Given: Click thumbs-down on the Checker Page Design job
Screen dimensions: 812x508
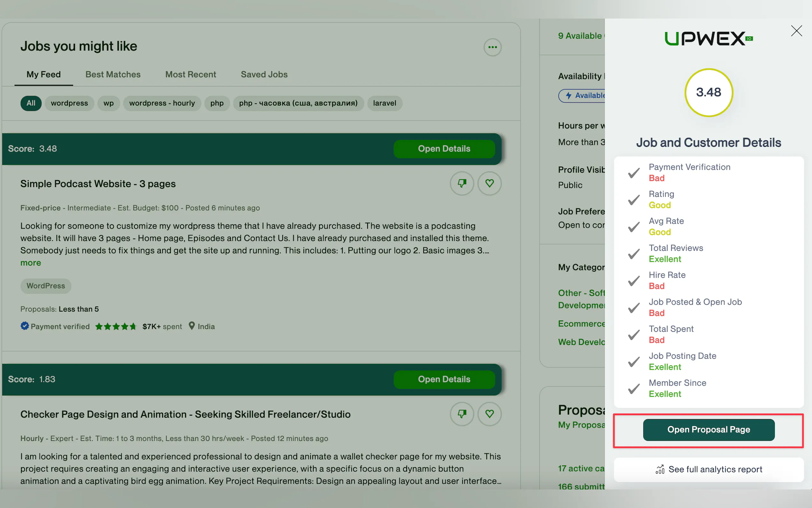Looking at the screenshot, I should 462,414.
